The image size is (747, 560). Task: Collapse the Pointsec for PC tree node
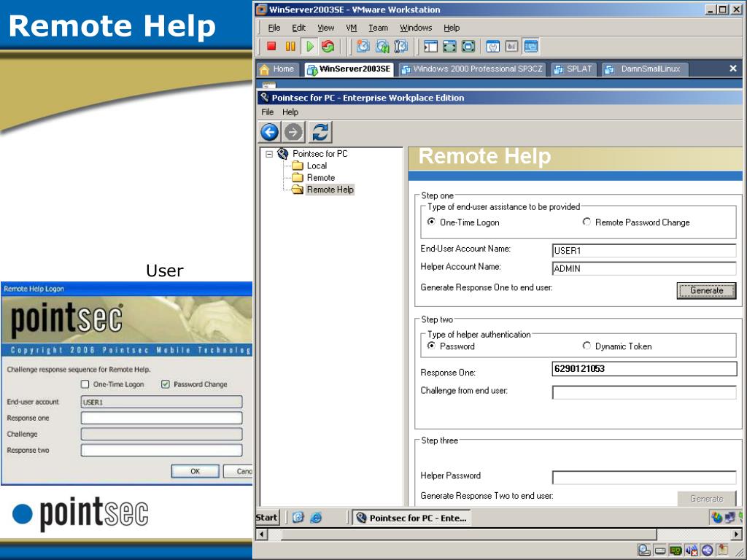[x=269, y=154]
